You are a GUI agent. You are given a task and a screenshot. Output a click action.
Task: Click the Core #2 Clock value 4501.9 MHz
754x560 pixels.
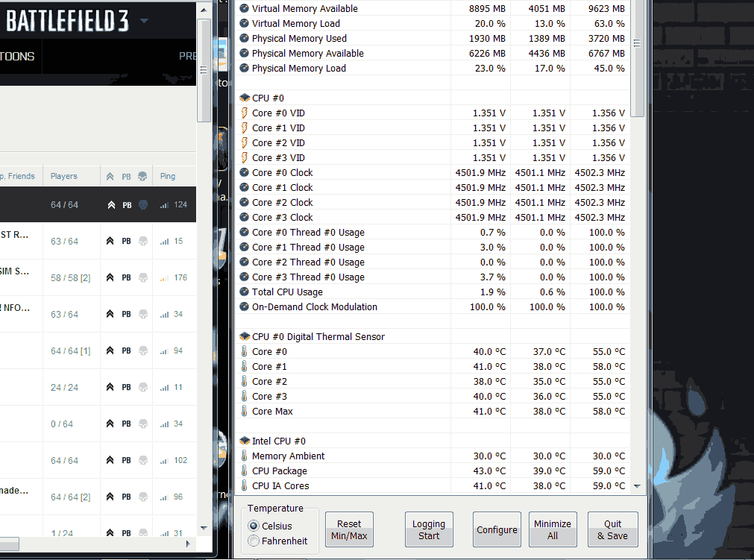(x=480, y=202)
